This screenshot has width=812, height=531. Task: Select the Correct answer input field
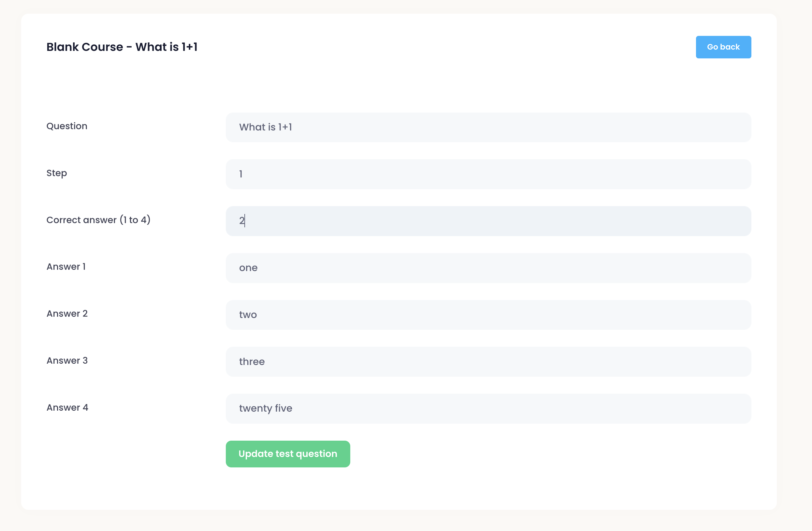coord(488,221)
